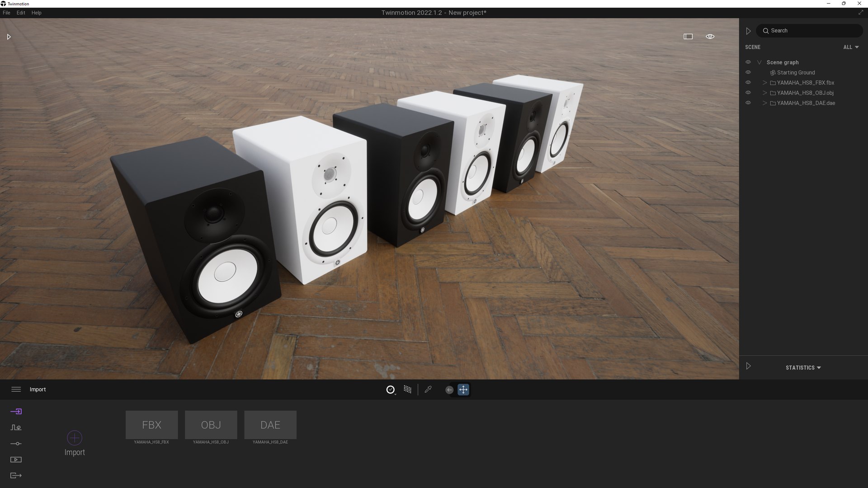Image resolution: width=868 pixels, height=488 pixels.
Task: Collapse the scene panel with top arrow
Action: [x=748, y=31]
